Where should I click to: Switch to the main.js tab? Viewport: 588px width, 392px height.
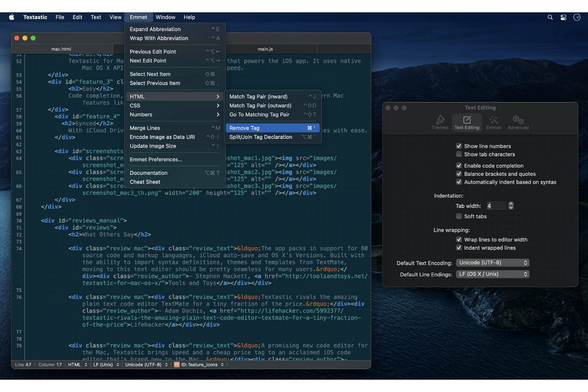click(265, 49)
